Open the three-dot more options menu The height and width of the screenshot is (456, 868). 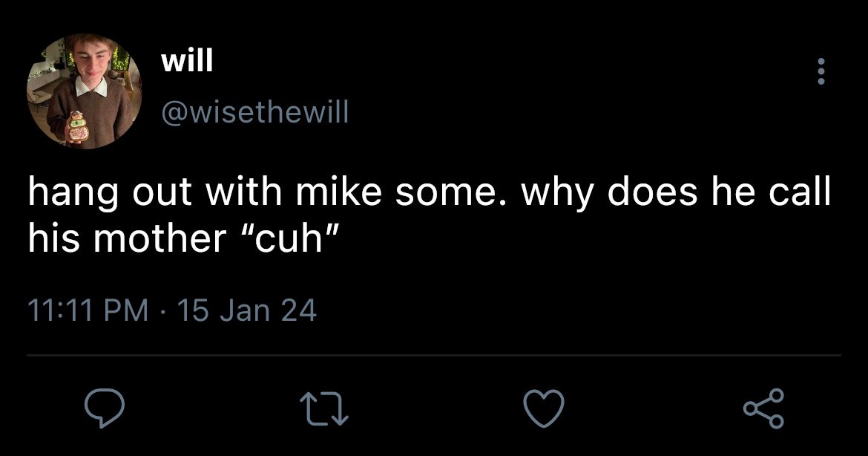point(821,71)
